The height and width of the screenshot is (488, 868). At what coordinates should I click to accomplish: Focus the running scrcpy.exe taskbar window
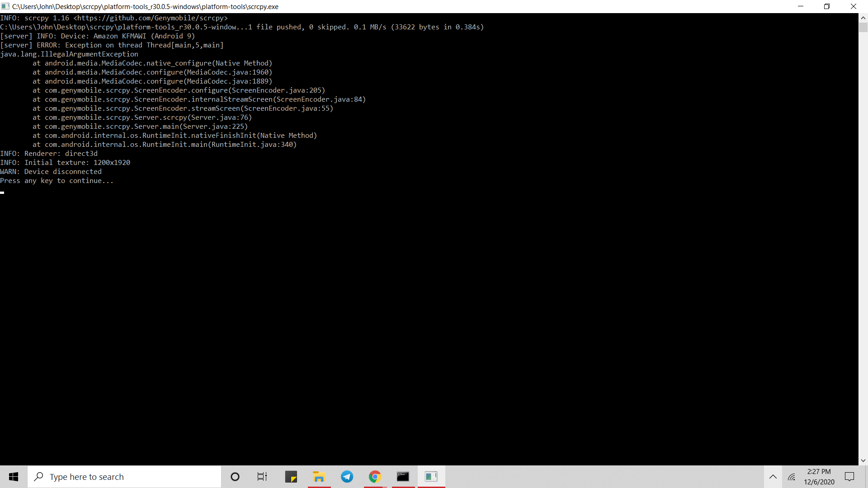point(431,477)
